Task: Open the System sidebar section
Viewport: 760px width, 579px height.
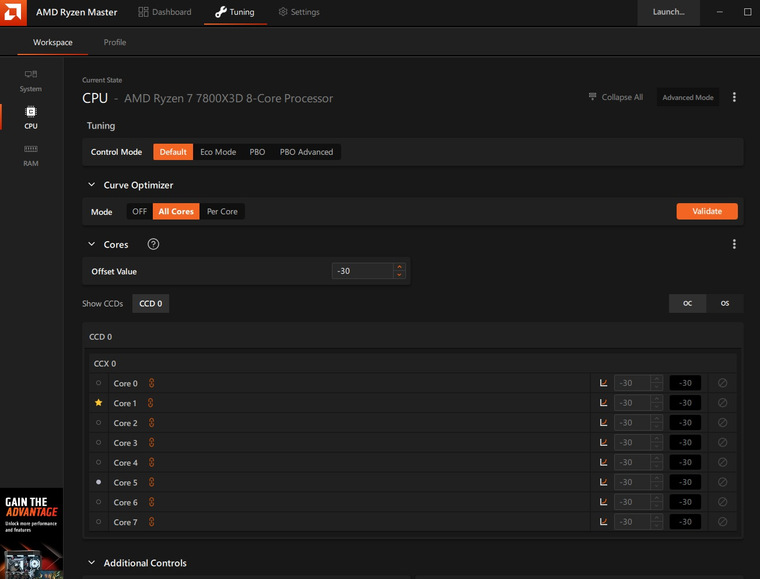Action: click(x=31, y=81)
